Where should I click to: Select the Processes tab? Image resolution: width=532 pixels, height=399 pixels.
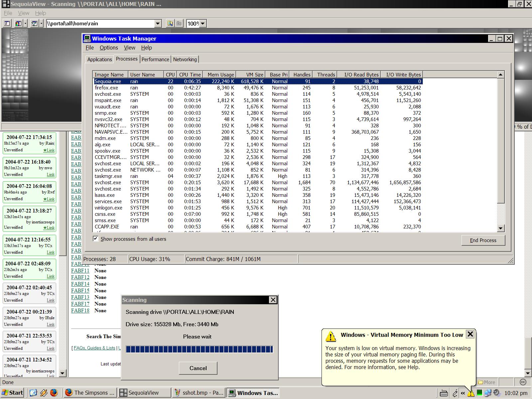[127, 59]
